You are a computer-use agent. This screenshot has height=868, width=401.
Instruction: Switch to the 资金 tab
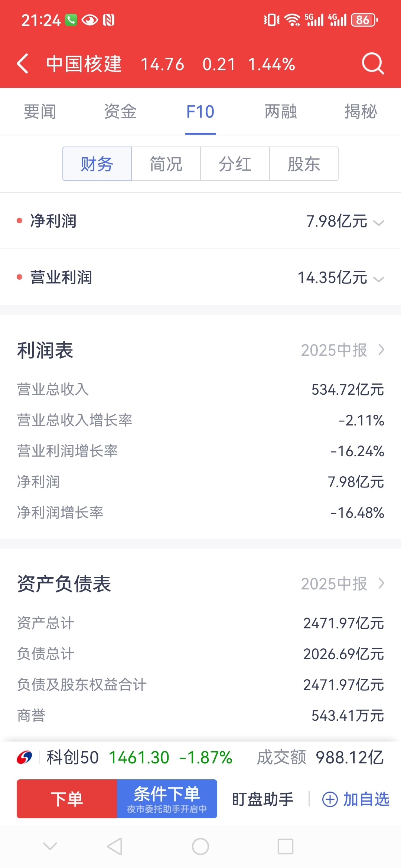[120, 112]
